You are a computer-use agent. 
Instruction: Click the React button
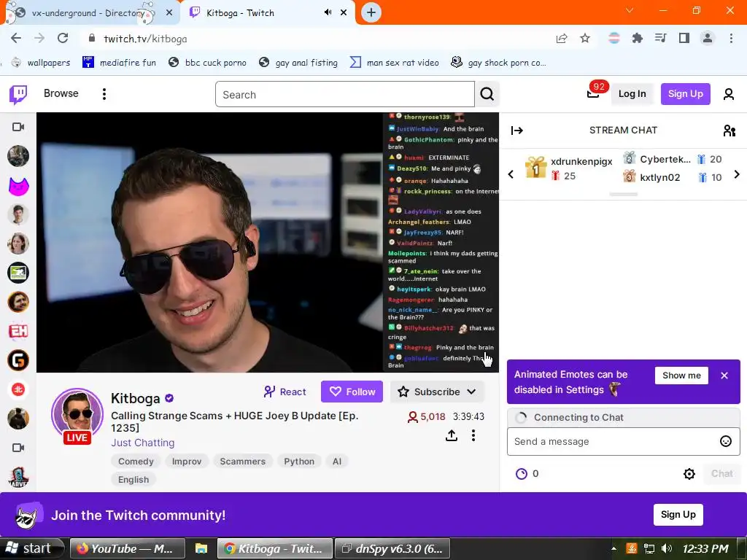[x=285, y=392]
